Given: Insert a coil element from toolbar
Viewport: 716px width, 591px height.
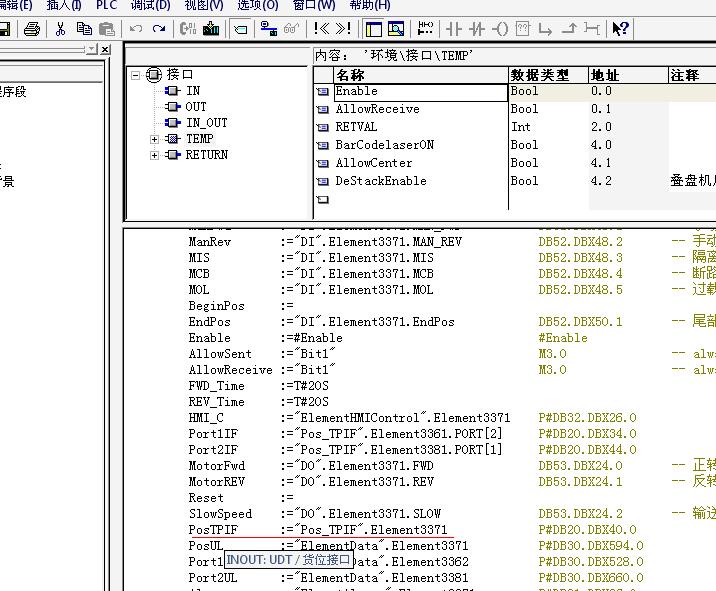Looking at the screenshot, I should click(x=501, y=29).
